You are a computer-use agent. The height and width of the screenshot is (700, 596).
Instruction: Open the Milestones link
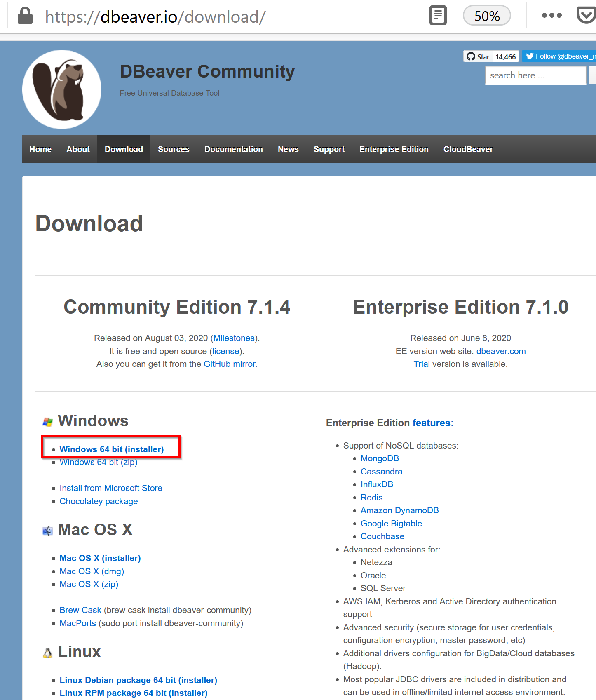tap(234, 338)
